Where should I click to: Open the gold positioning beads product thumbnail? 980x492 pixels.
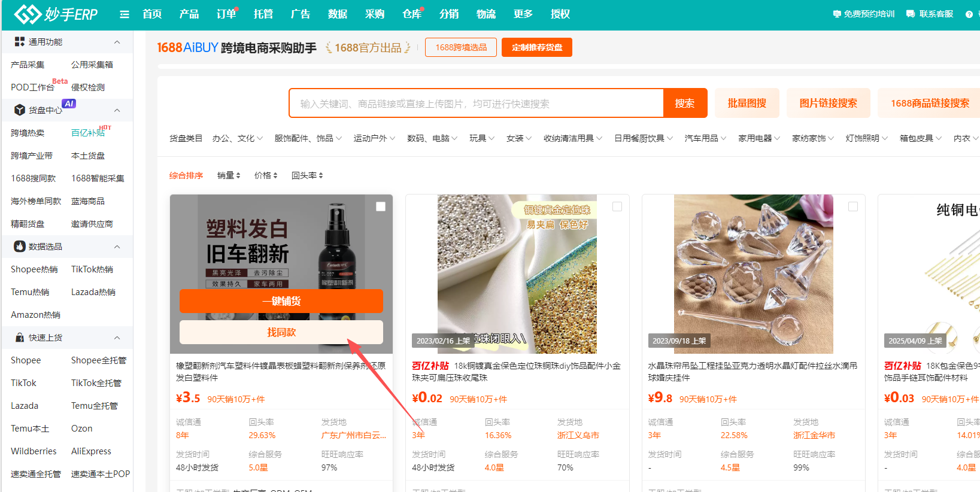[517, 274]
